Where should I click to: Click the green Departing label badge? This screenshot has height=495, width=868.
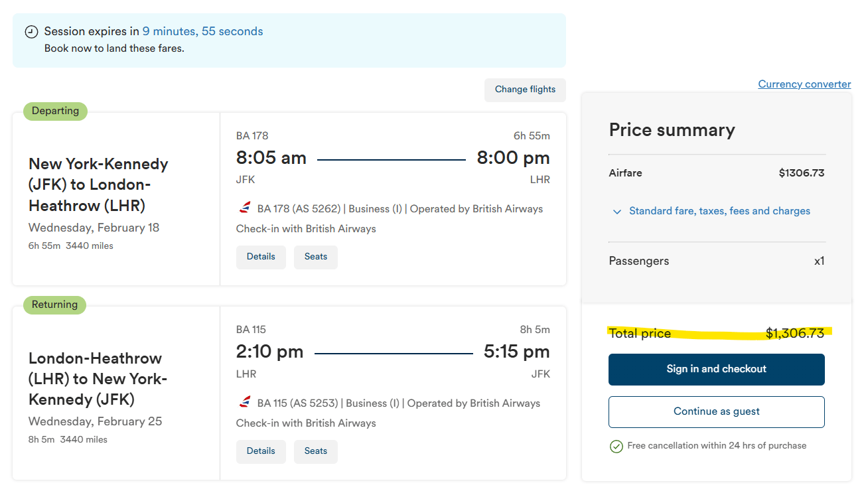coord(55,111)
